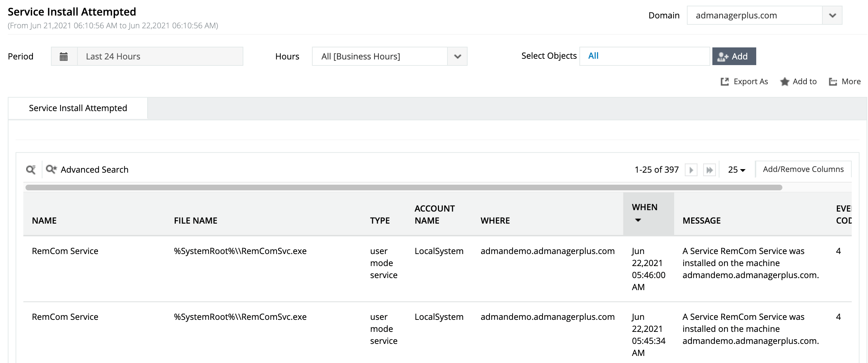
Task: Open the Hours dropdown arrow
Action: coord(457,57)
